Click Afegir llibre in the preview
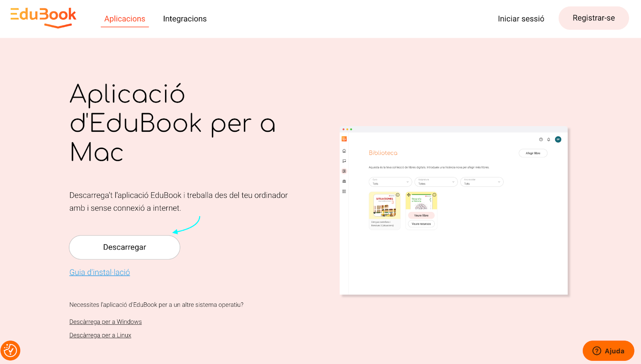 (533, 153)
